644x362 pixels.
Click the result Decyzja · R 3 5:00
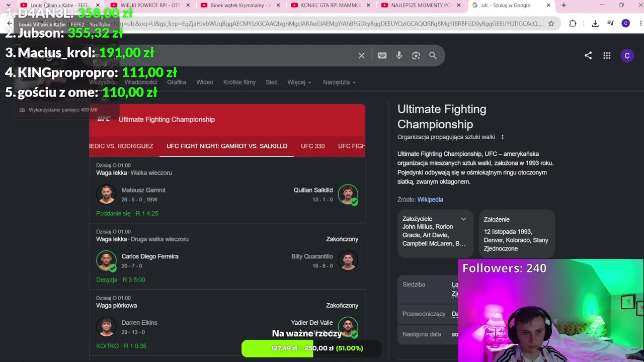(121, 280)
